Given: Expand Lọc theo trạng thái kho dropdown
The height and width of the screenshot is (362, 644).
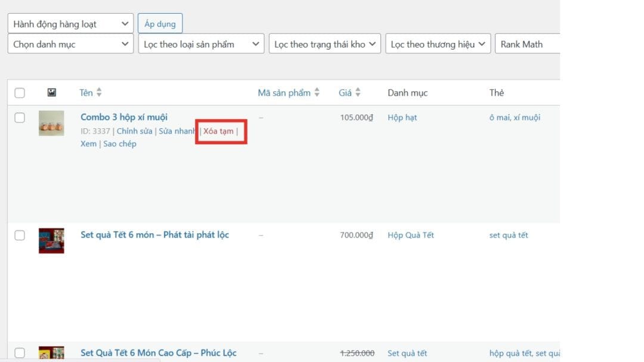Looking at the screenshot, I should click(324, 44).
